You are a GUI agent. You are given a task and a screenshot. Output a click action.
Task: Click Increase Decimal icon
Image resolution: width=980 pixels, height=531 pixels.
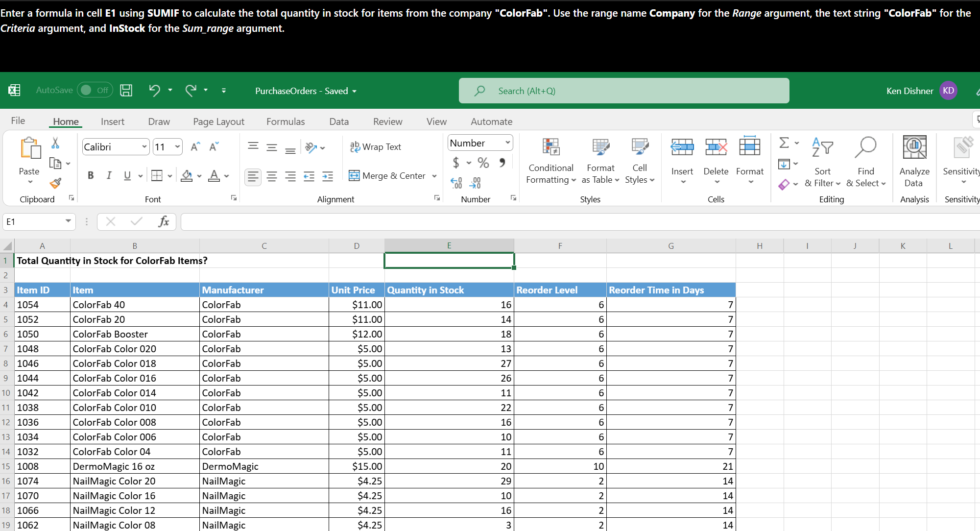tap(456, 183)
